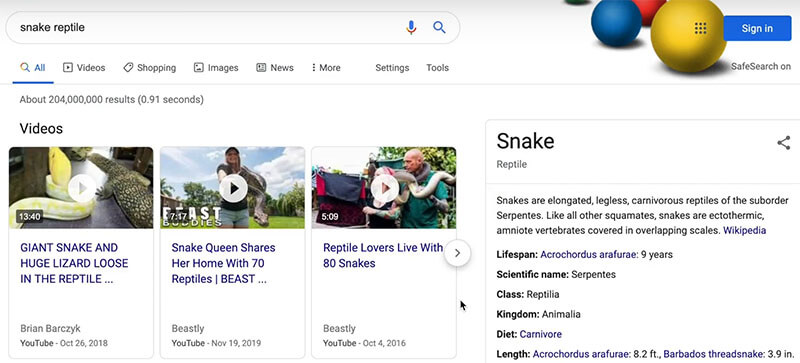800x363 pixels.
Task: Click the YouTube - Oct 4, 2016 text
Action: tap(364, 343)
